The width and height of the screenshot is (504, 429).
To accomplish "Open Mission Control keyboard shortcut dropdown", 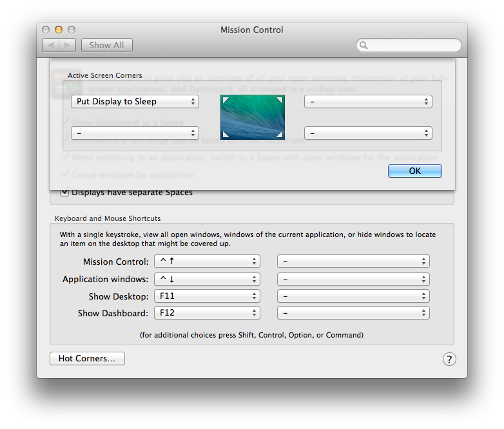I will pos(207,262).
